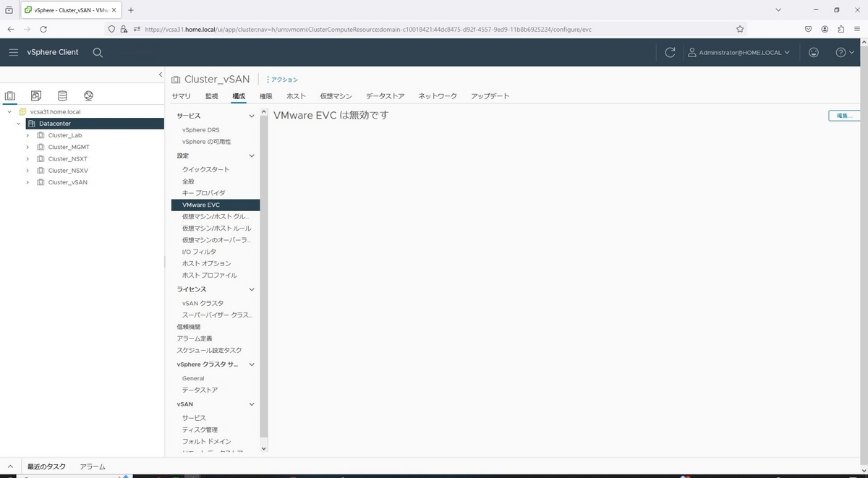The height and width of the screenshot is (478, 868).
Task: Expand the Cluster_vSAN tree node
Action: point(27,182)
